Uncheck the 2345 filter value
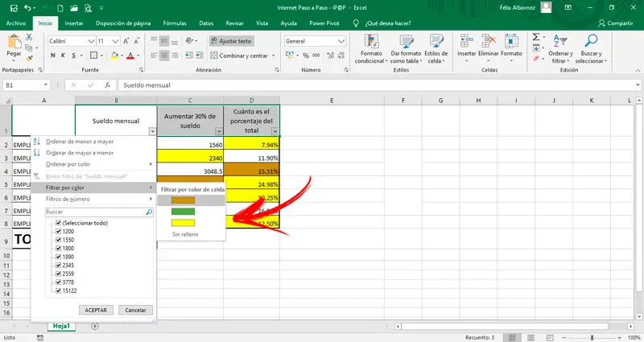 [58, 266]
